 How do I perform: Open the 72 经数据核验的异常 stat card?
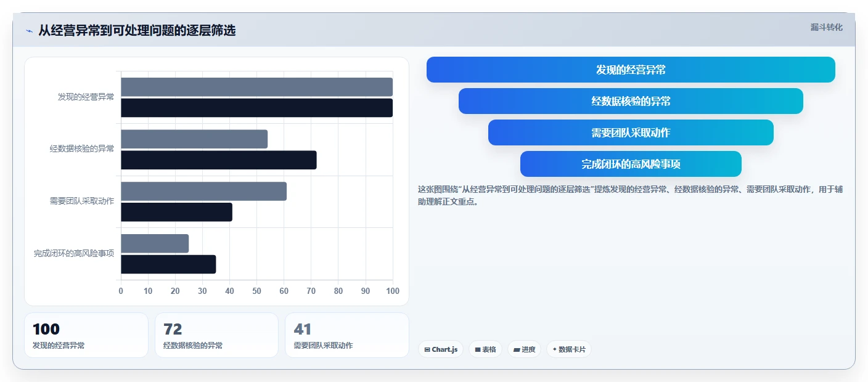coord(216,335)
